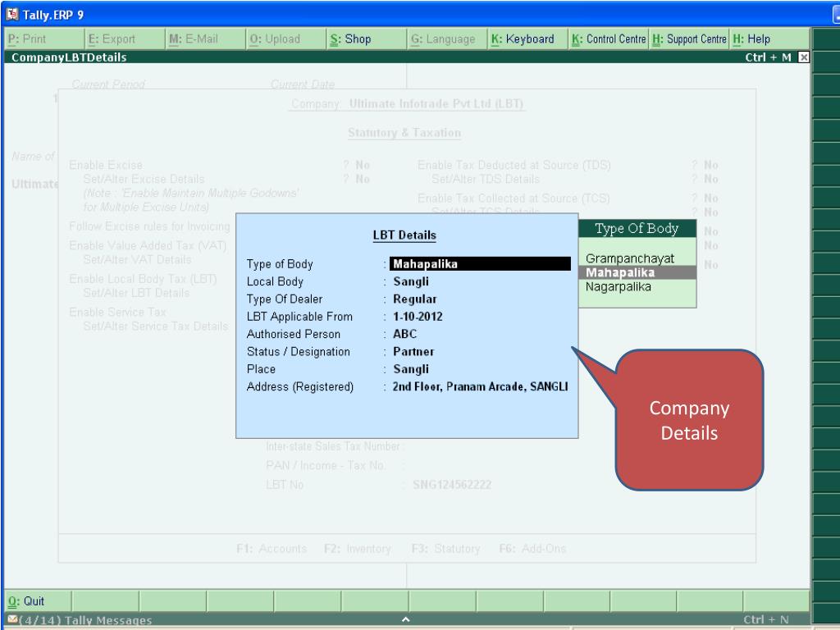The image size is (840, 630).
Task: Click the Enable TCS No value
Action: pos(711,199)
